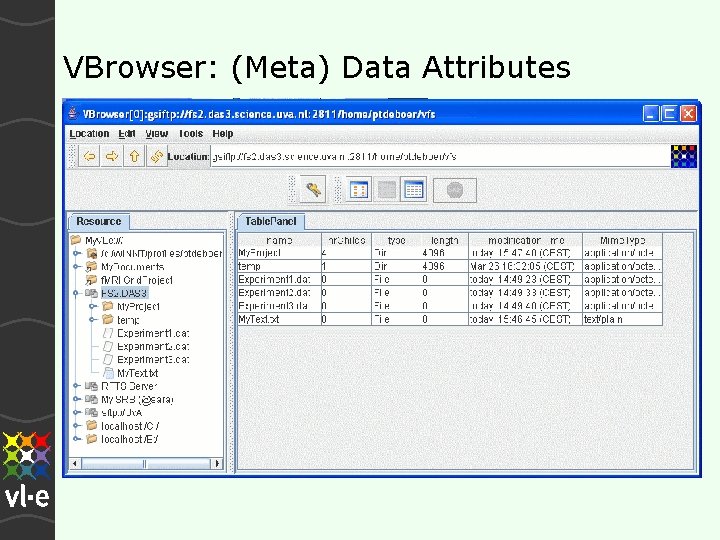This screenshot has width=720, height=540.
Task: Open the View menu
Action: (157, 134)
